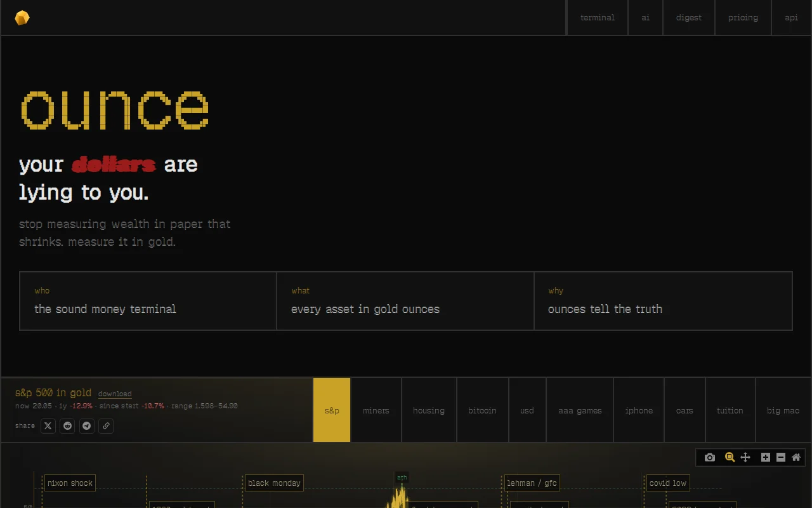Switch to the housing tab
The width and height of the screenshot is (812, 508).
pos(429,410)
